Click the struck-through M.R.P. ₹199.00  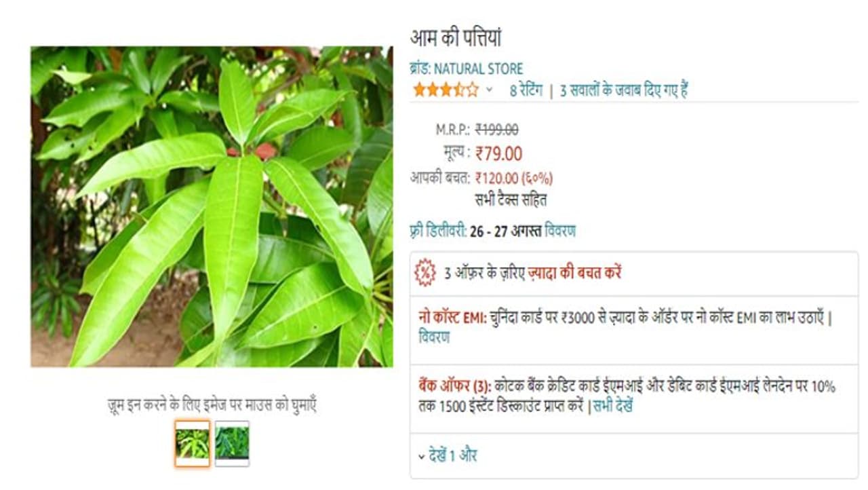[x=496, y=129]
